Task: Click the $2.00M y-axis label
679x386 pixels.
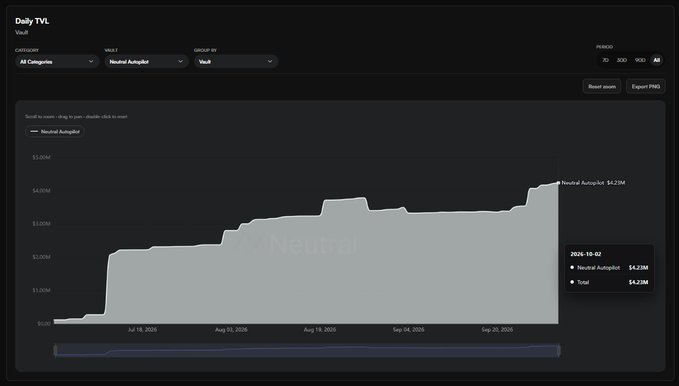Action: pyautogui.click(x=41, y=257)
